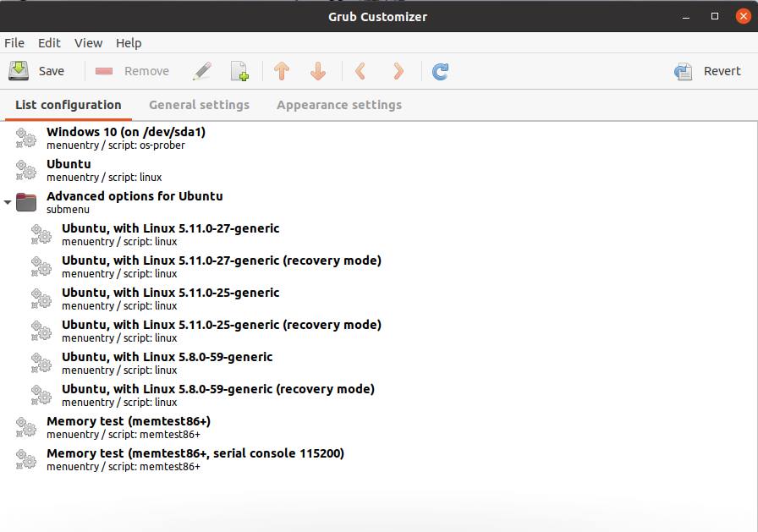Screen dimensions: 758x532
Task: Move entry down with down arrow
Action: 318,71
